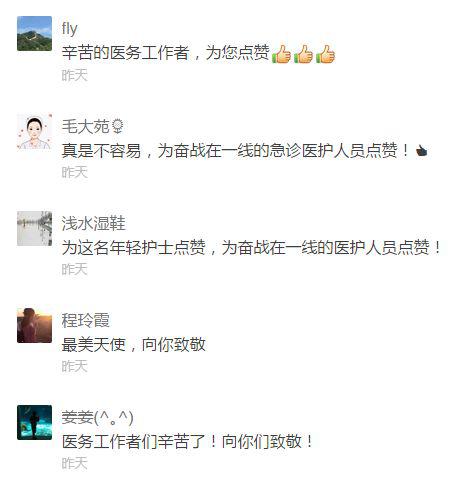
Task: Click the username 浅水湿鞋
Action: point(93,223)
